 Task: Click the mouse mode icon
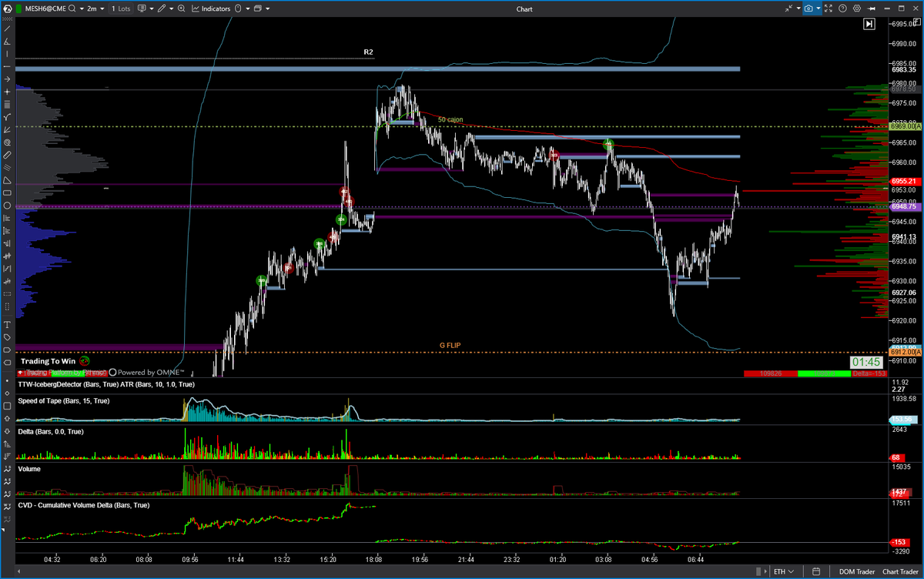[x=238, y=8]
